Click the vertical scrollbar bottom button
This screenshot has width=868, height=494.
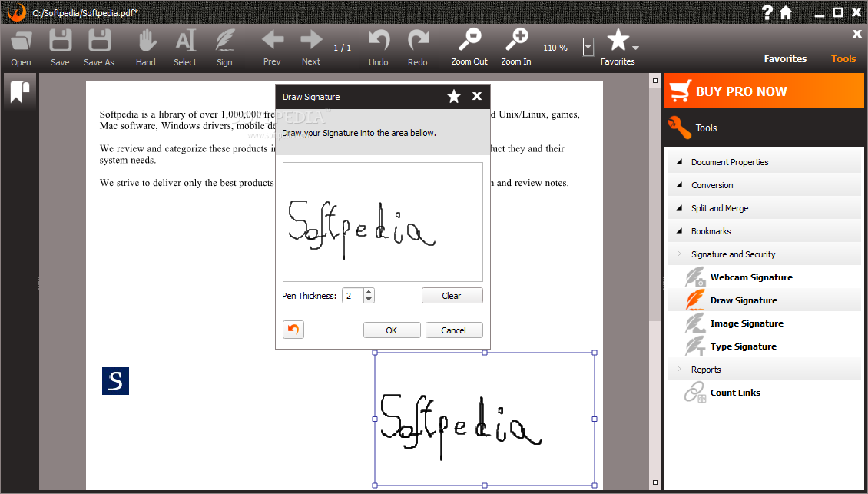655,483
